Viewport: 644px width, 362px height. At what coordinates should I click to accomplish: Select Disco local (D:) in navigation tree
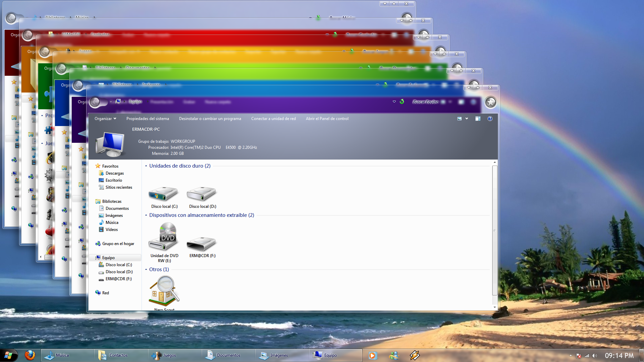(116, 272)
